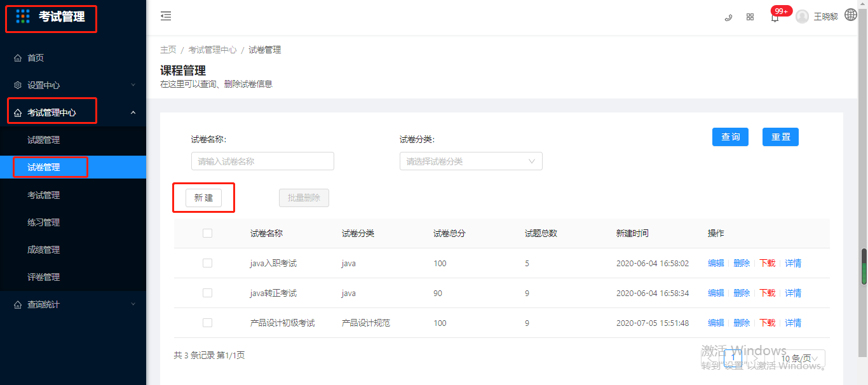Open the apps grid icon in header
The width and height of the screenshot is (868, 385).
750,17
